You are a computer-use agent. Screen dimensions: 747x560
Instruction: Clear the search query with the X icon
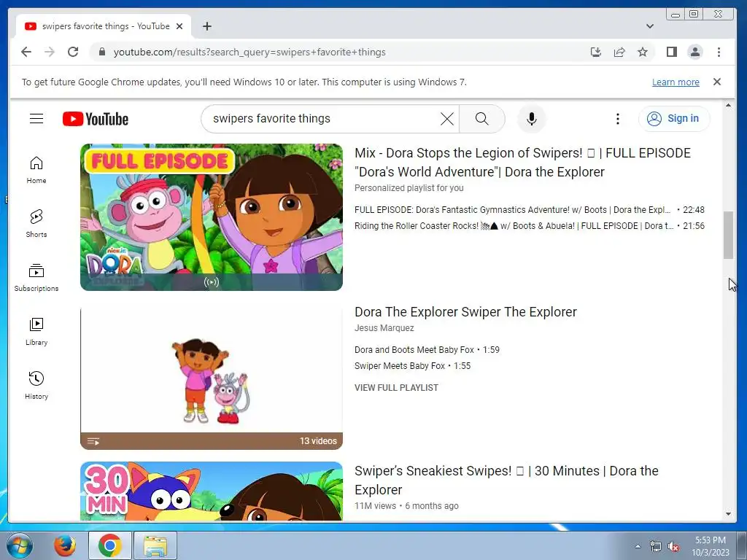(x=447, y=119)
